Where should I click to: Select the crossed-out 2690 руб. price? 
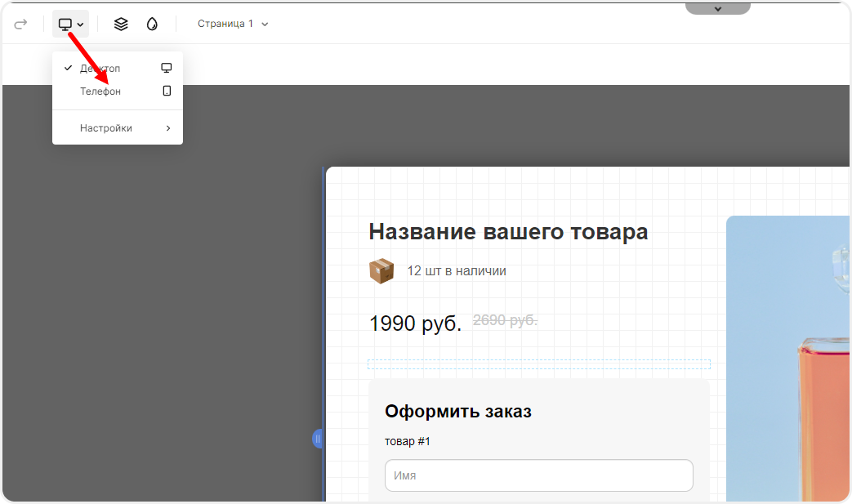(505, 320)
